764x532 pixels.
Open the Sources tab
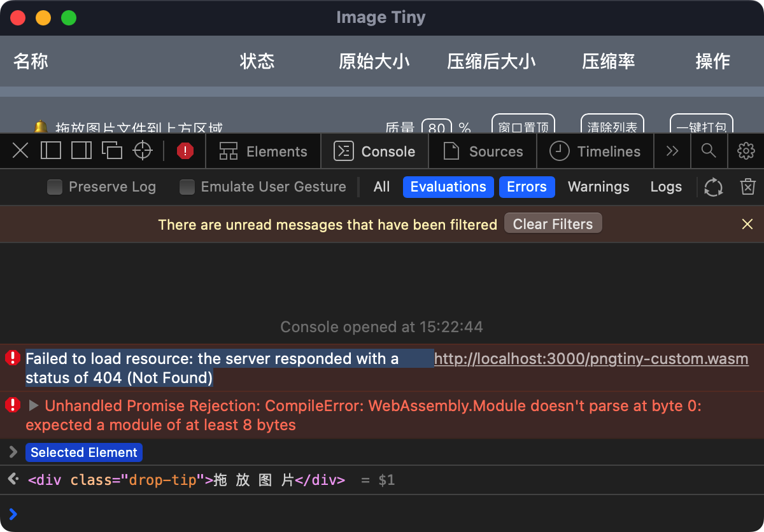pos(483,151)
